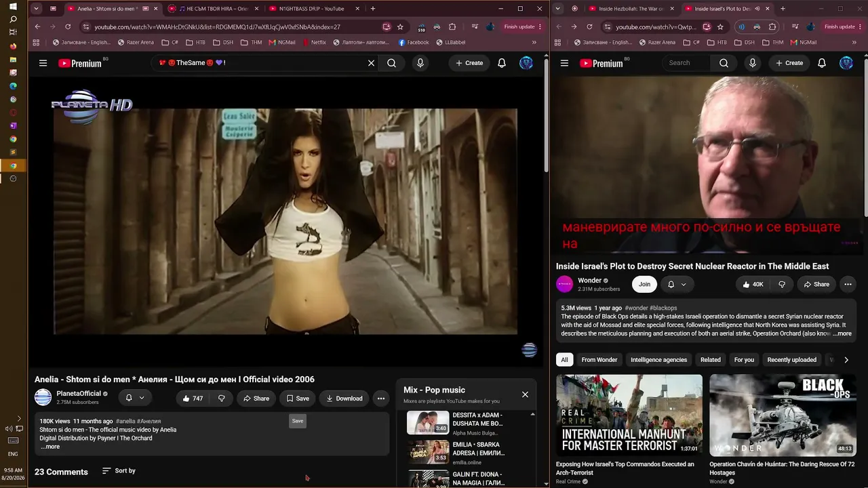
Task: Save the Anelia video to playlist
Action: 298,399
